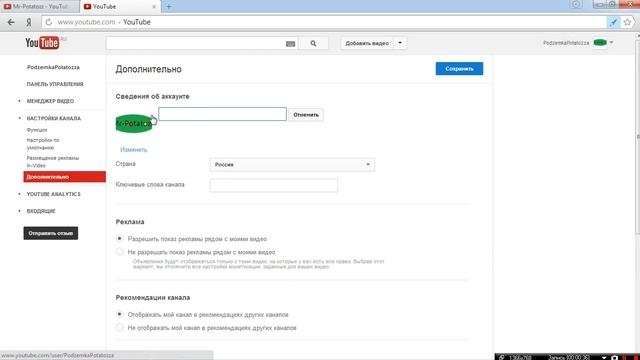Click the green Mr-Potatozz channel avatar
Image resolution: width=640 pixels, height=360 pixels.
coord(134,123)
